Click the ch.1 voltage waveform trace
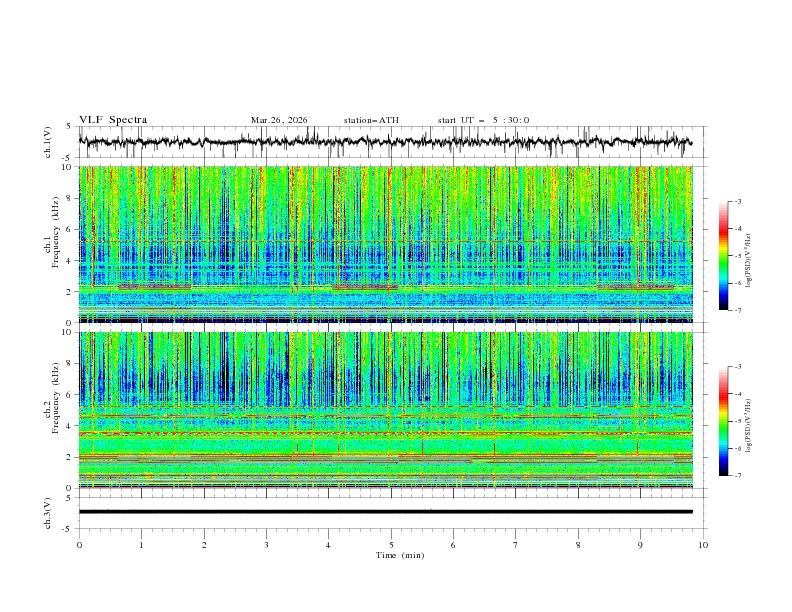The image size is (792, 612). 386,142
